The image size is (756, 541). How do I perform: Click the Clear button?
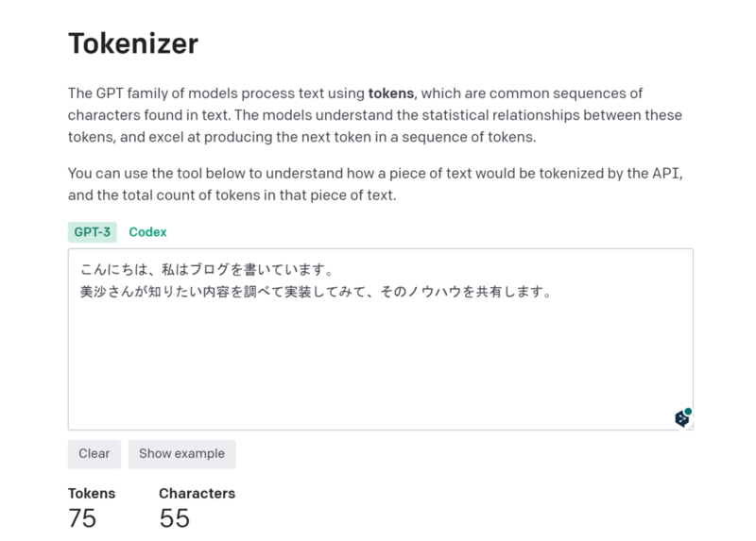coord(94,454)
